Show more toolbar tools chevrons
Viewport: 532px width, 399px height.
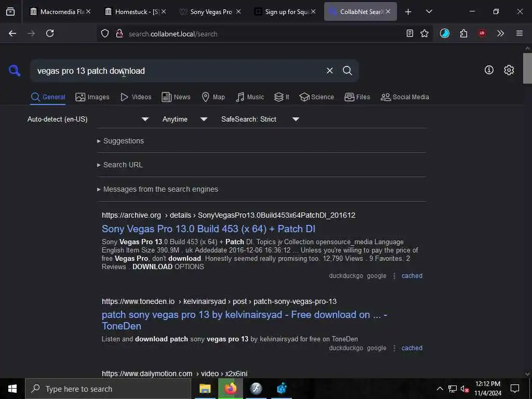coord(500,33)
